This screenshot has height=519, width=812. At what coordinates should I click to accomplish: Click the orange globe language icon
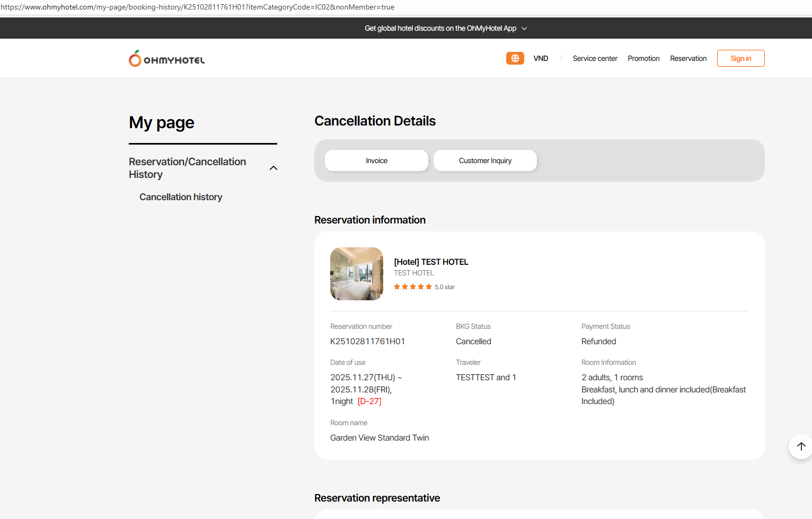[x=515, y=58]
